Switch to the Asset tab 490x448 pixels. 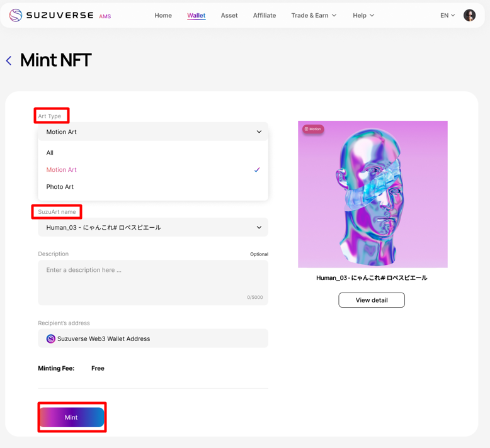[229, 15]
